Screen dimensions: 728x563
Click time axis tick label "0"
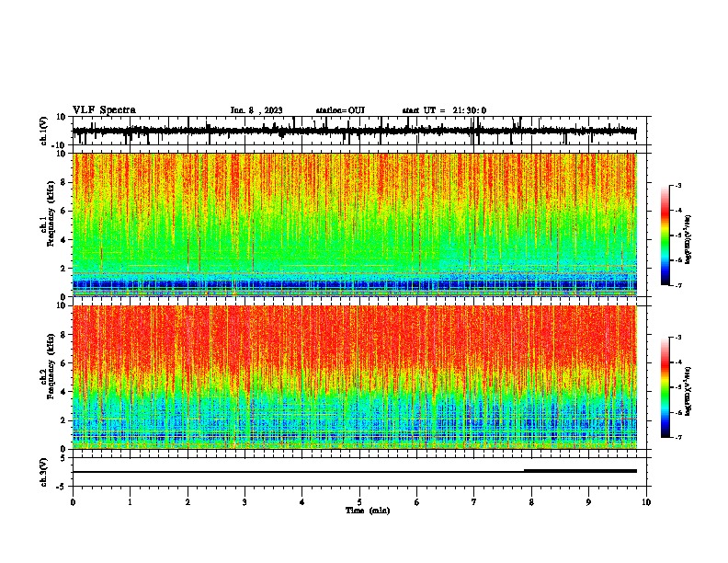(x=73, y=502)
